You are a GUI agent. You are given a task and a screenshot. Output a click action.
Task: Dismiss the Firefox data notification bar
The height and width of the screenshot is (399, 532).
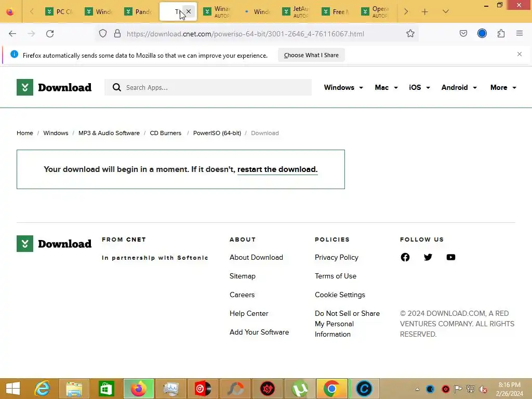(520, 54)
